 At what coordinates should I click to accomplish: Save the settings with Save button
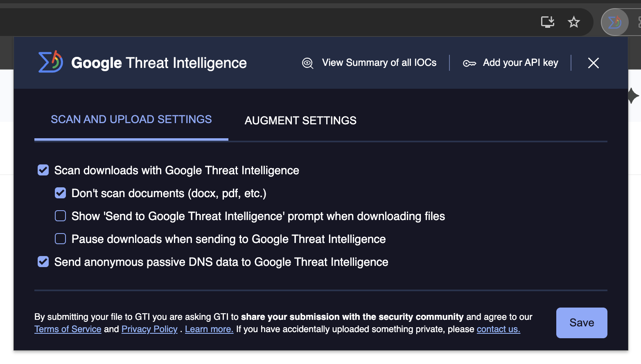tap(582, 323)
